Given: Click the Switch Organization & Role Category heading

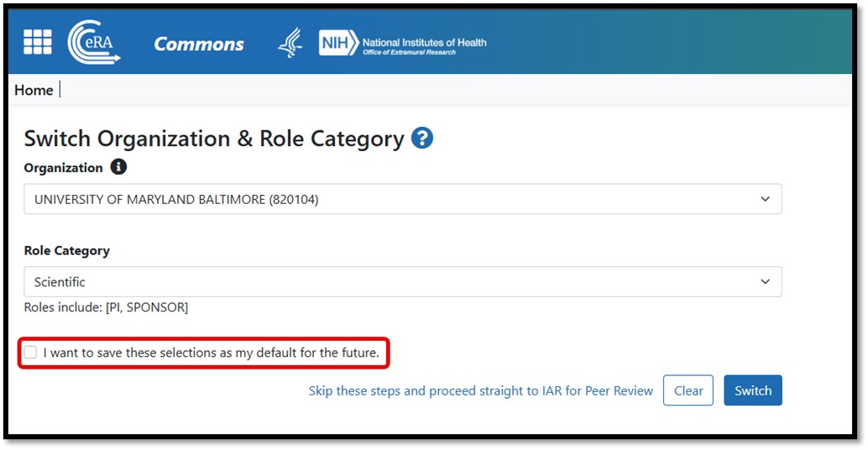Looking at the screenshot, I should (x=214, y=139).
